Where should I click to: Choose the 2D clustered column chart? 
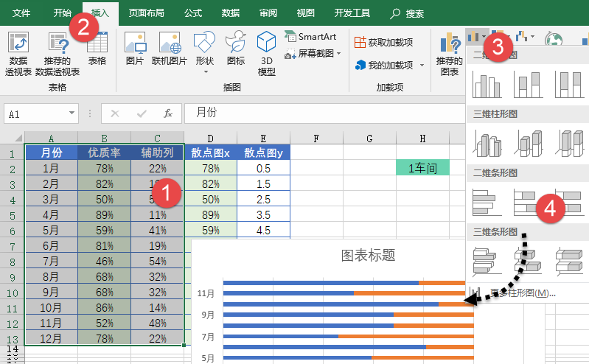point(487,85)
